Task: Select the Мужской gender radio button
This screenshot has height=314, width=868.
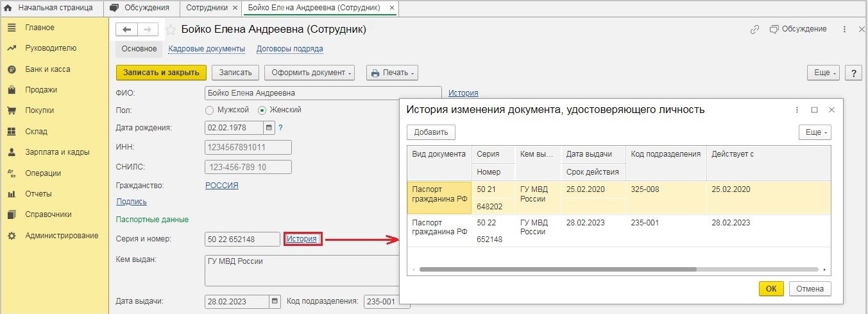Action: [210, 110]
